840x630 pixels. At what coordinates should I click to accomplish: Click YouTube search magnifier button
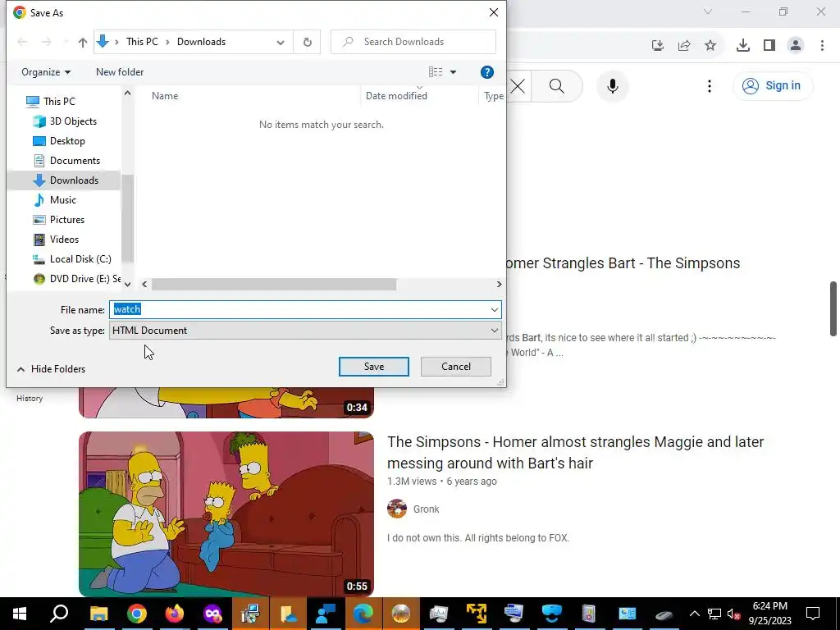coord(557,85)
